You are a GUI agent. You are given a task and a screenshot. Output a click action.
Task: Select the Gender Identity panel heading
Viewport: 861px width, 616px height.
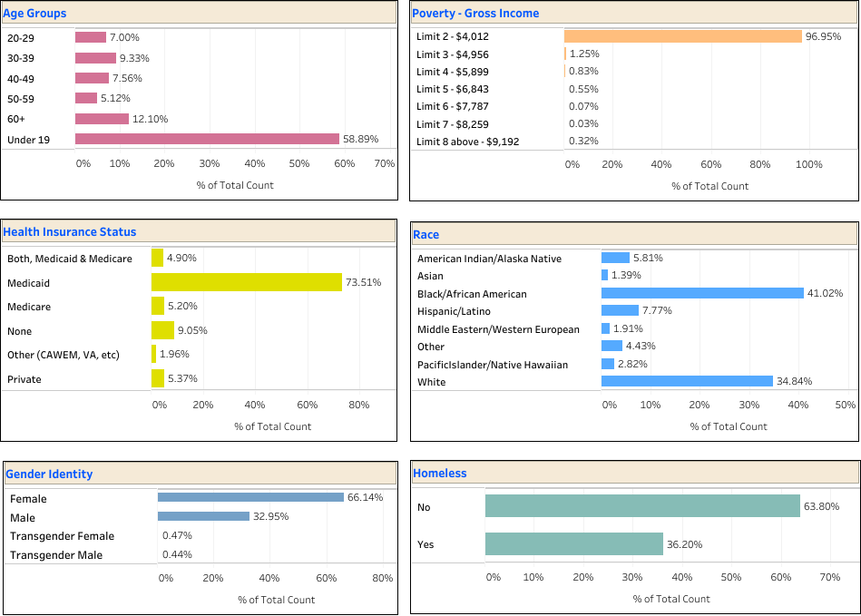(49, 474)
